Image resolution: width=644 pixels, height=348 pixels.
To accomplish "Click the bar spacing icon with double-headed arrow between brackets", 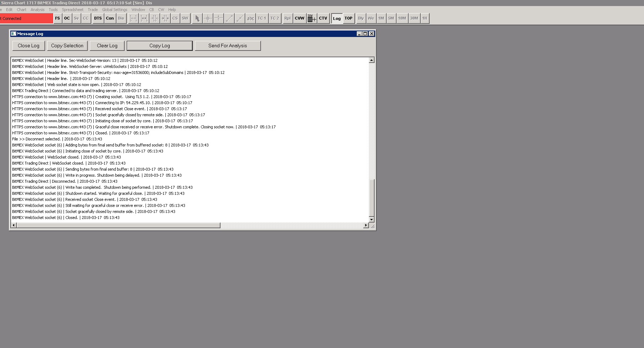I will point(144,18).
